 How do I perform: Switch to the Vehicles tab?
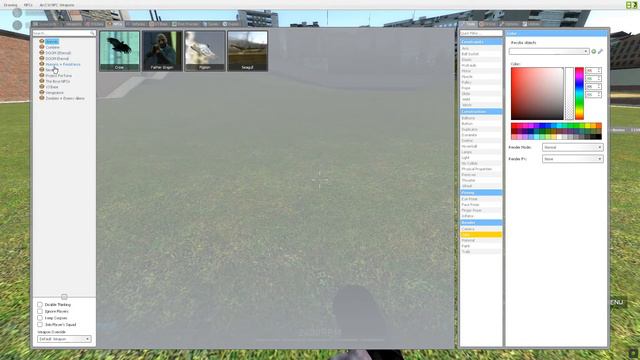point(136,24)
